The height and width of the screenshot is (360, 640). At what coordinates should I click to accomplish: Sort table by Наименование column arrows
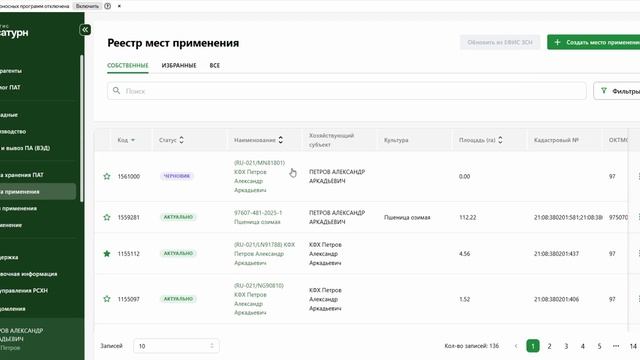point(280,140)
